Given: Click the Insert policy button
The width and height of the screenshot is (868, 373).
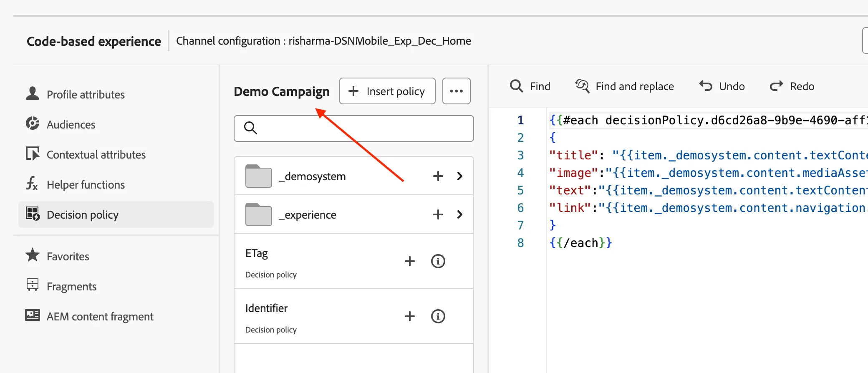Looking at the screenshot, I should (387, 91).
